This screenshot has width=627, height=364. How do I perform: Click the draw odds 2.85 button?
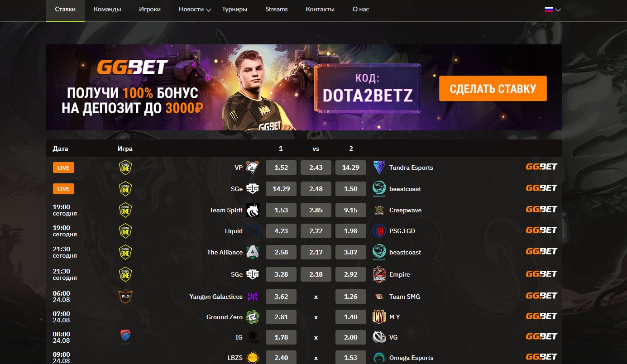point(316,210)
